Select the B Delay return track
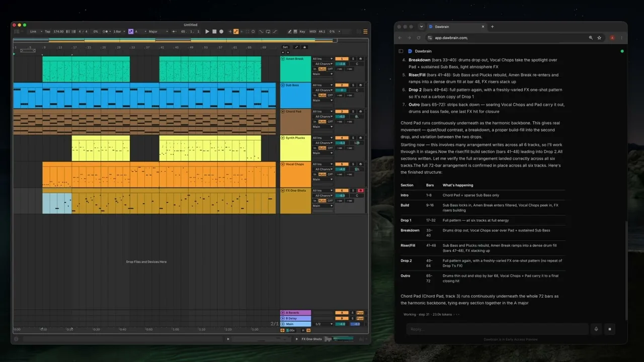 point(295,318)
